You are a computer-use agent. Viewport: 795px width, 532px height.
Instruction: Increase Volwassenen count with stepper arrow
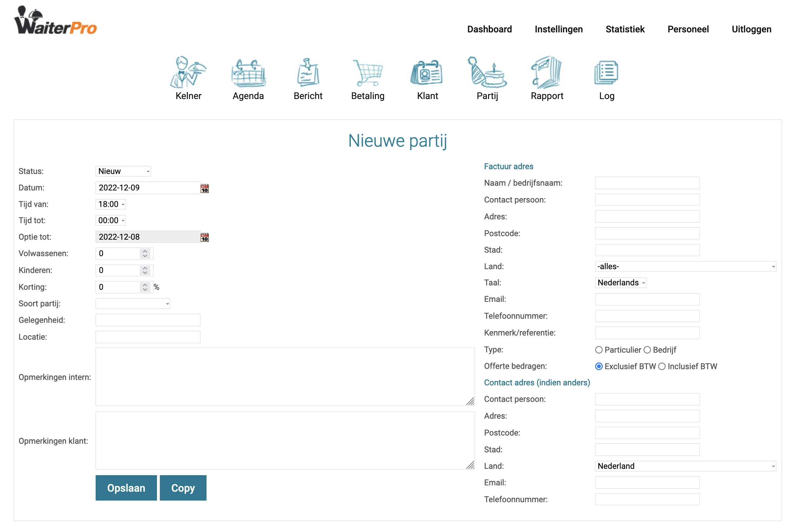pyautogui.click(x=145, y=251)
